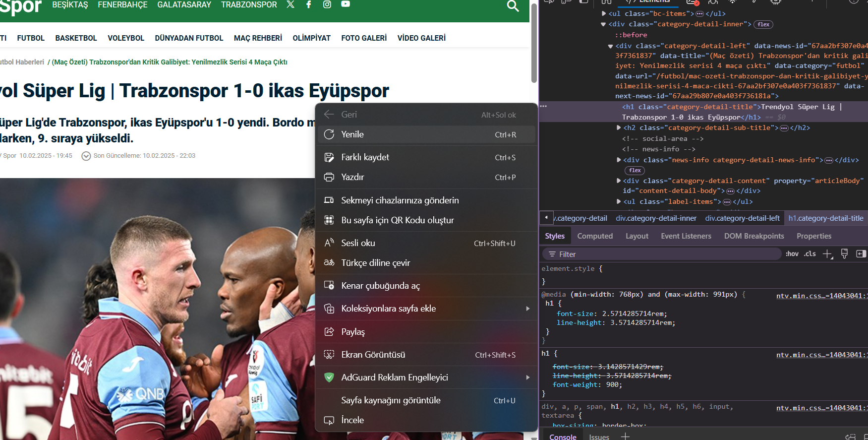
Task: Open the Facebook social icon
Action: pos(308,4)
